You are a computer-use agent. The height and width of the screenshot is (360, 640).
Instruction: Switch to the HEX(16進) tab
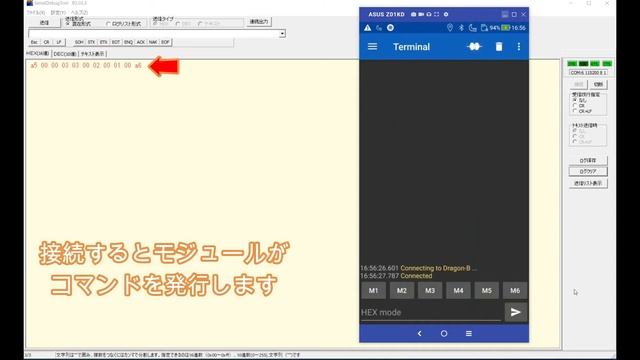tap(38, 53)
